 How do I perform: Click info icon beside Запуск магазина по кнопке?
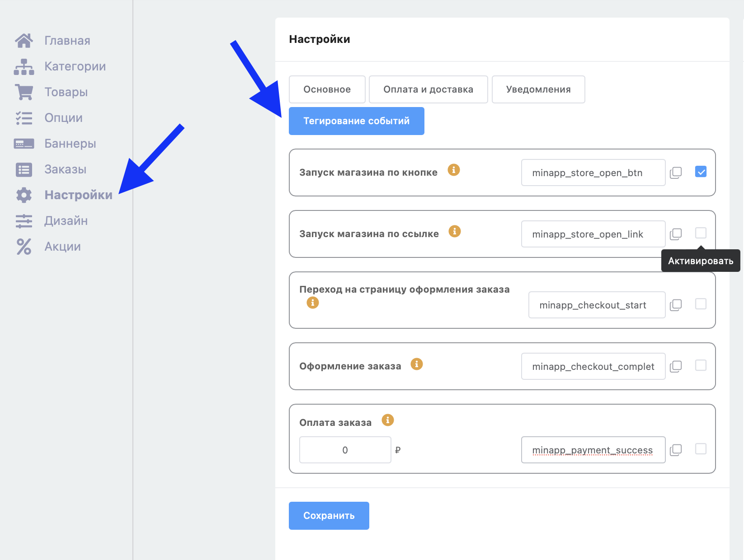pyautogui.click(x=453, y=170)
